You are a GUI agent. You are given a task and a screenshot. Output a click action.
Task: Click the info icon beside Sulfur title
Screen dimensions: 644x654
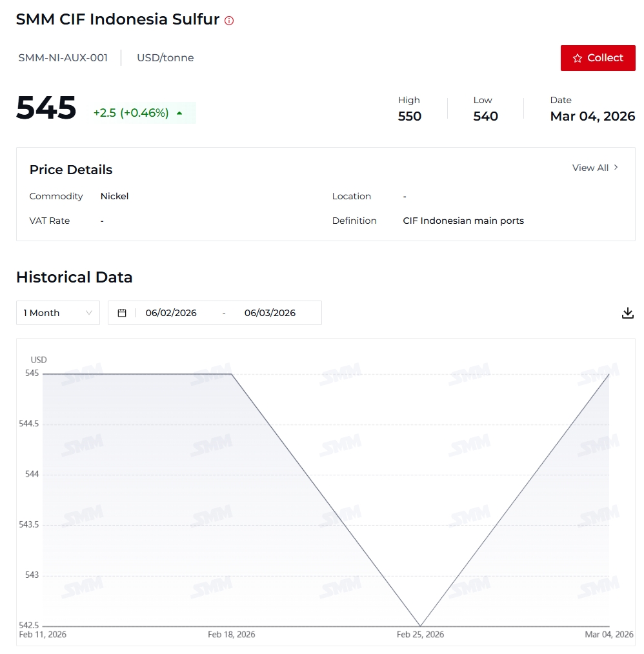point(229,21)
